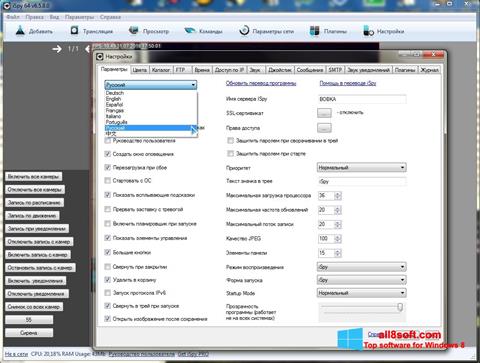This screenshot has height=363, width=480.
Task: Open the Команды toolbar icon
Action: coord(190,31)
